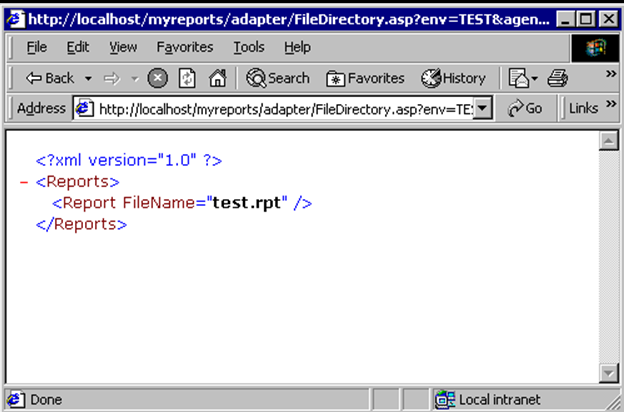Open the Favorites toolbar button

[365, 78]
